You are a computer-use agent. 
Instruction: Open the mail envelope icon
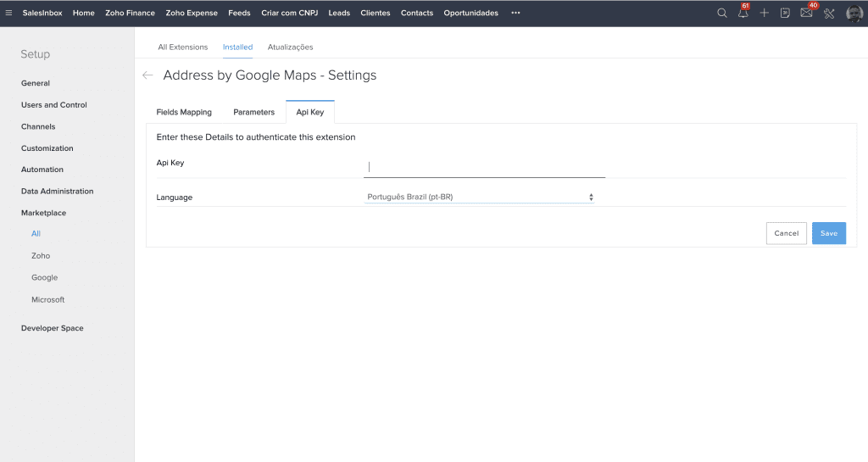tap(806, 13)
